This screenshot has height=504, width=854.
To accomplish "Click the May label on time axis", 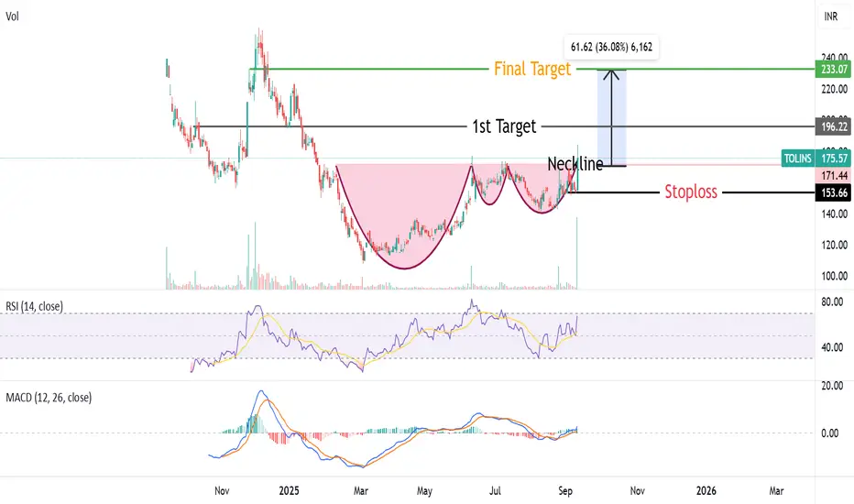I will tap(424, 490).
